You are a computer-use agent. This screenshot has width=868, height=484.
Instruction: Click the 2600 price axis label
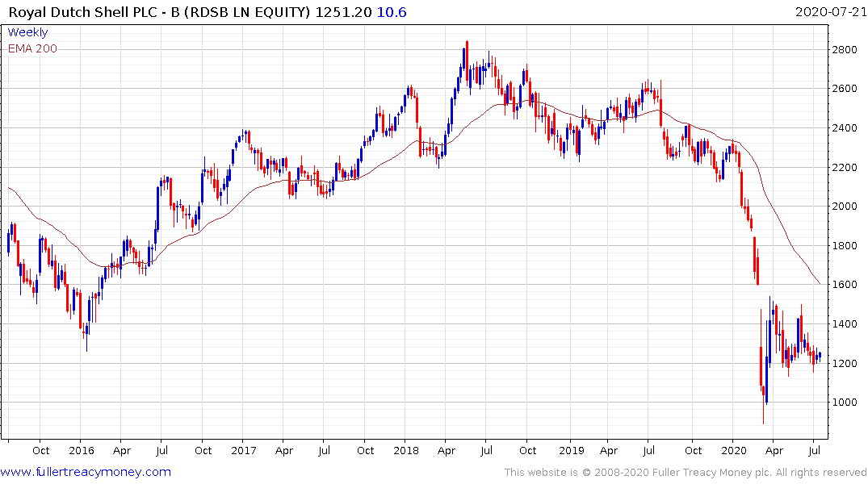point(845,89)
